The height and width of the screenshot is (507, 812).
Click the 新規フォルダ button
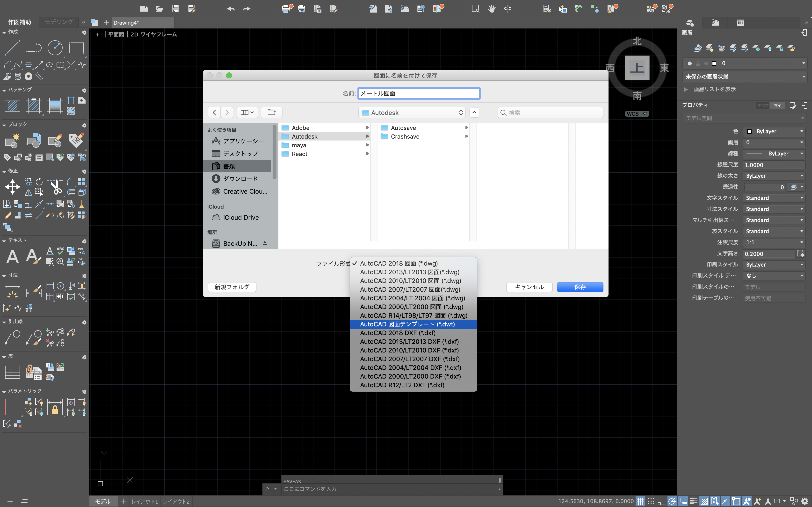click(232, 287)
